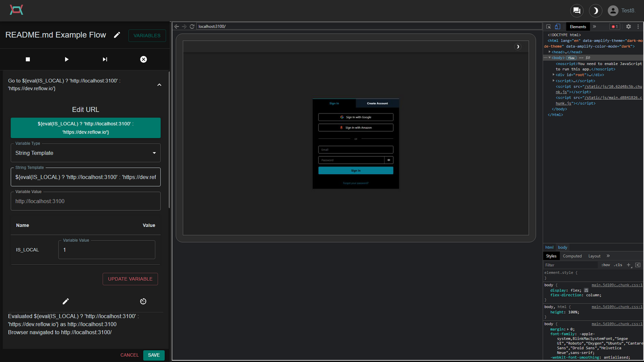This screenshot has width=644, height=362.
Task: Click the IS_LOCAL Variable Value field
Action: [106, 250]
